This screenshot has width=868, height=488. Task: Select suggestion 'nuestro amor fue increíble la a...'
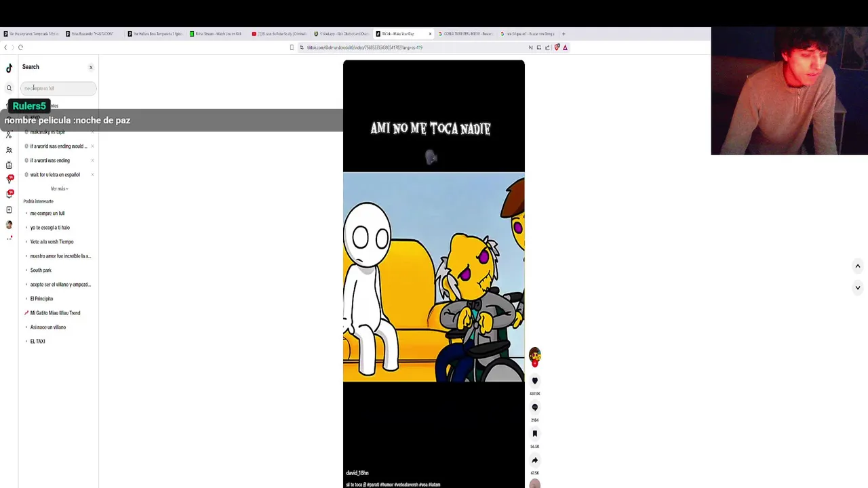60,256
